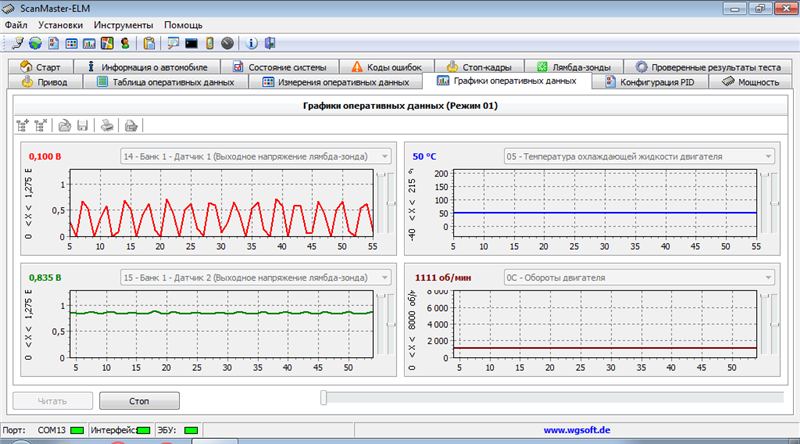
Task: Open the Состояние системы tab
Action: click(x=280, y=67)
